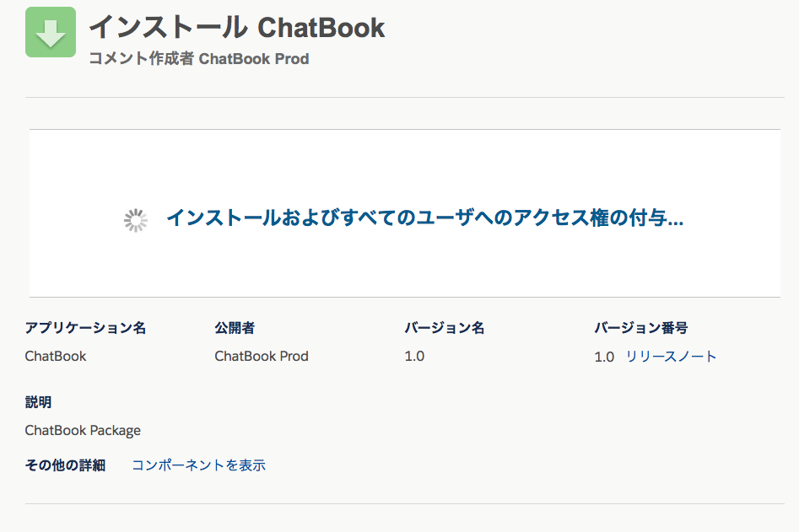Image resolution: width=799 pixels, height=532 pixels.
Task: Click the コメント作成者 ChatBook Prod subtitle
Action: tap(199, 59)
